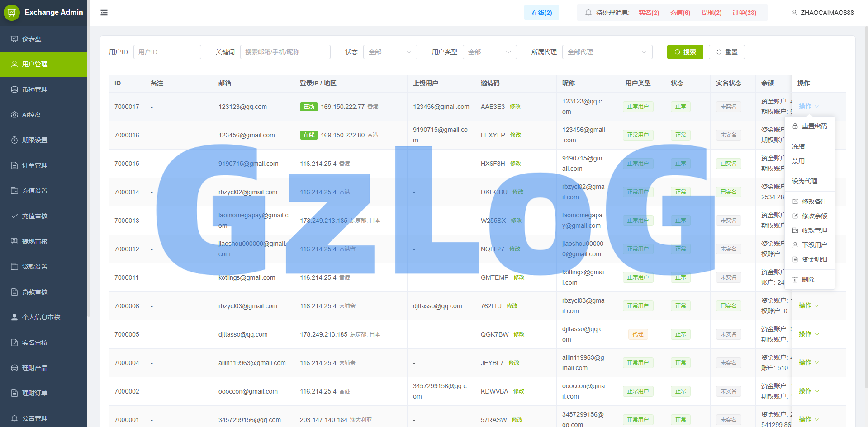This screenshot has height=427, width=868.
Task: Click the 重置 reset button
Action: point(726,52)
